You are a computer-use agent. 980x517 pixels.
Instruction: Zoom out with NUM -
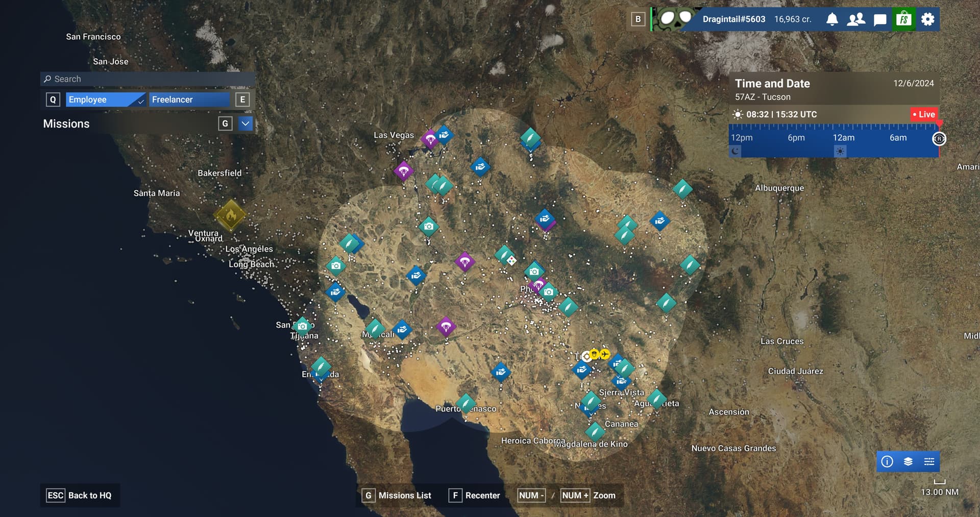(531, 496)
